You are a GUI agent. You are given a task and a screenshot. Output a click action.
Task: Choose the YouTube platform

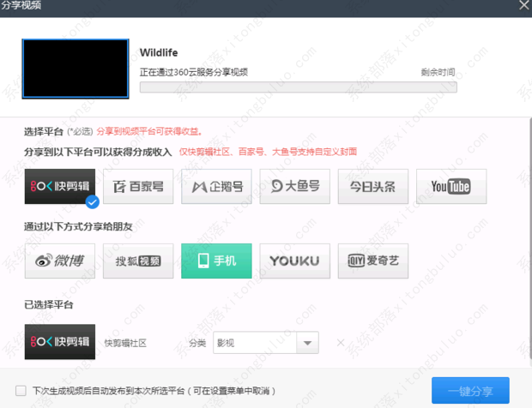click(x=451, y=186)
